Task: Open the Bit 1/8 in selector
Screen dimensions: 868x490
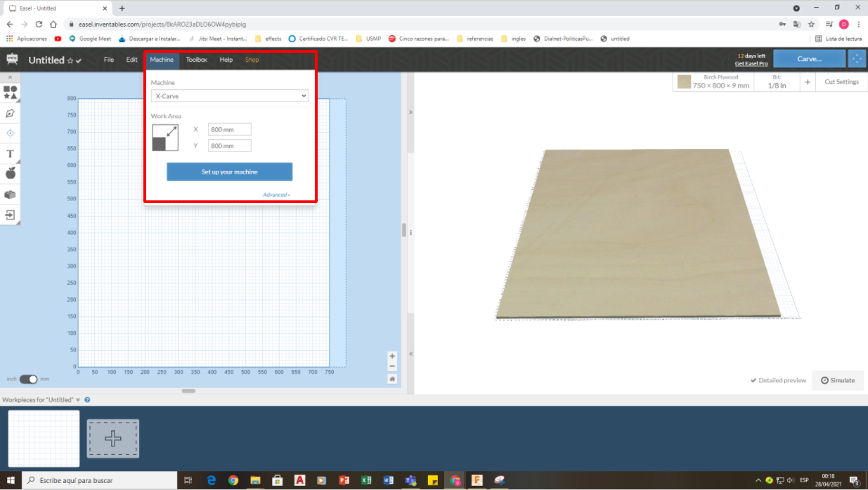Action: (776, 82)
